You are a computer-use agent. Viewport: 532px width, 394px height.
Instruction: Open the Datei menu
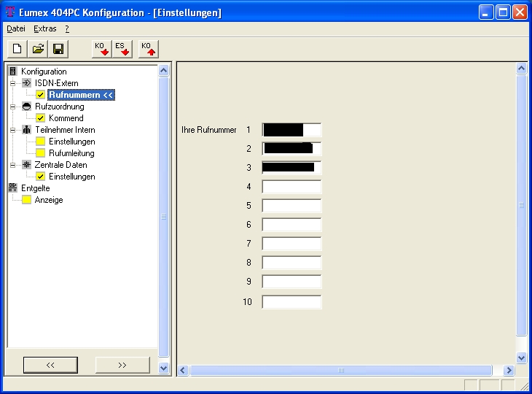pos(16,29)
